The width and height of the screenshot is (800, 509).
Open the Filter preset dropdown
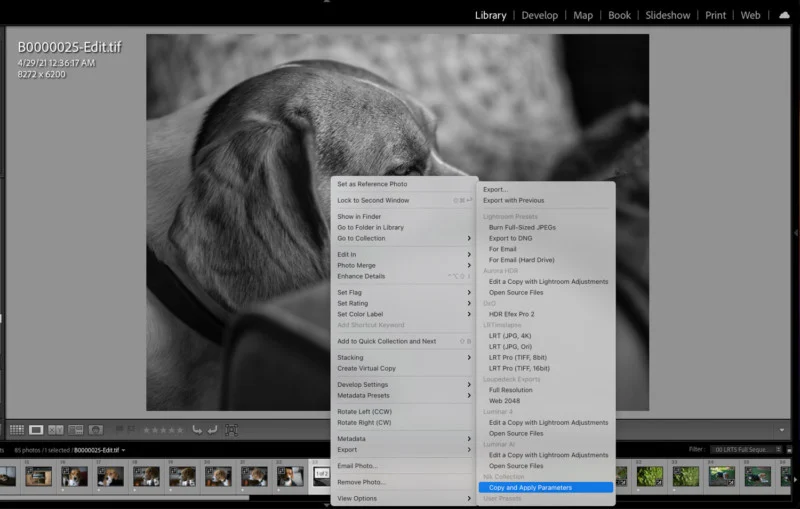pyautogui.click(x=747, y=450)
